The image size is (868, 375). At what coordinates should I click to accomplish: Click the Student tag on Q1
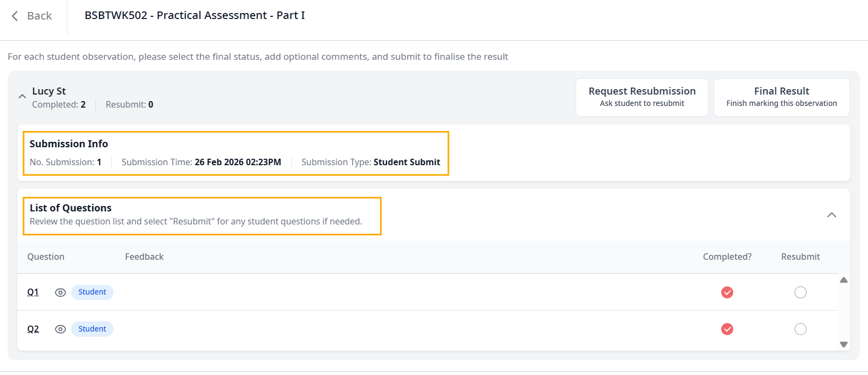click(92, 292)
